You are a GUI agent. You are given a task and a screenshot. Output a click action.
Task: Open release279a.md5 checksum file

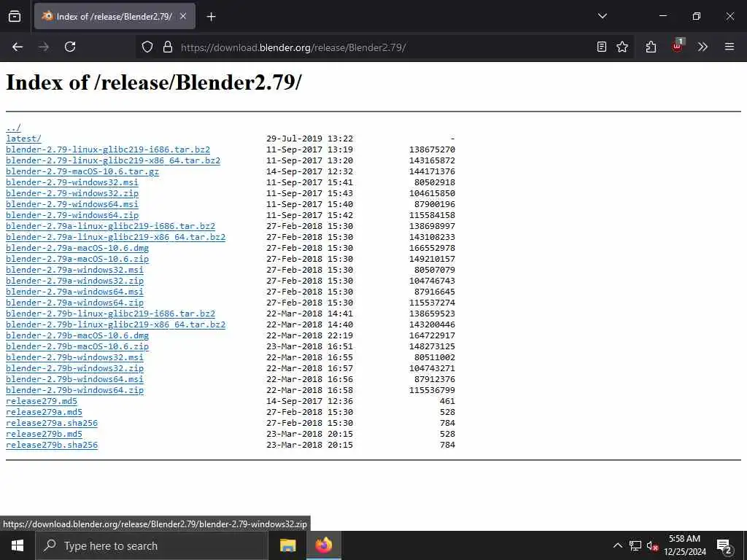[x=44, y=413]
